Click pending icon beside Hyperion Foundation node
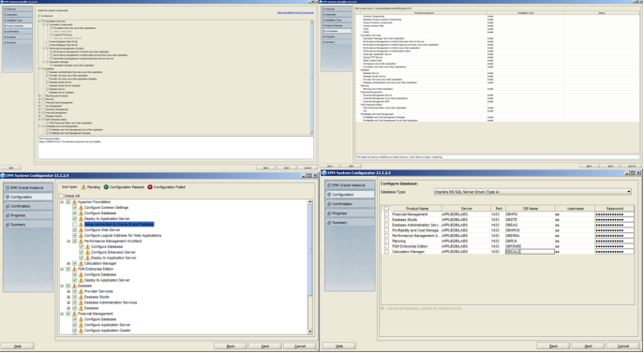 74,202
